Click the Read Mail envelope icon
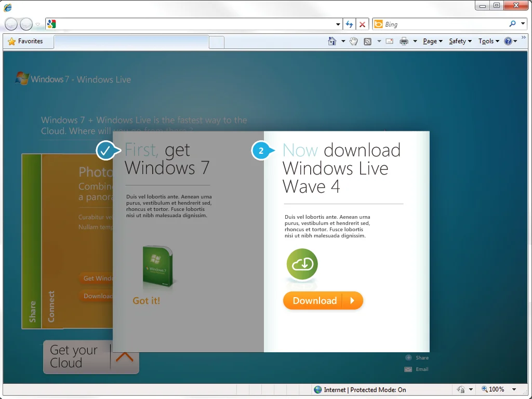The width and height of the screenshot is (532, 399). 389,41
